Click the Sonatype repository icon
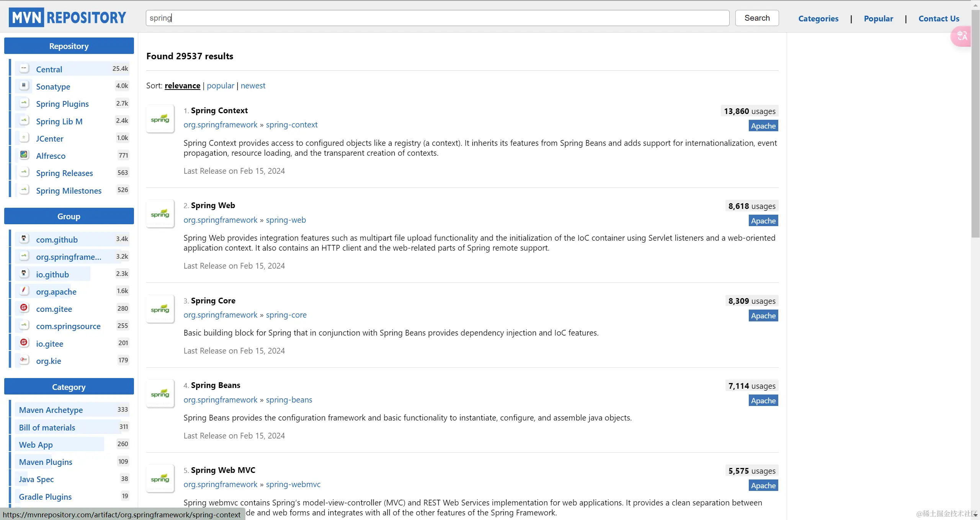 [x=24, y=86]
